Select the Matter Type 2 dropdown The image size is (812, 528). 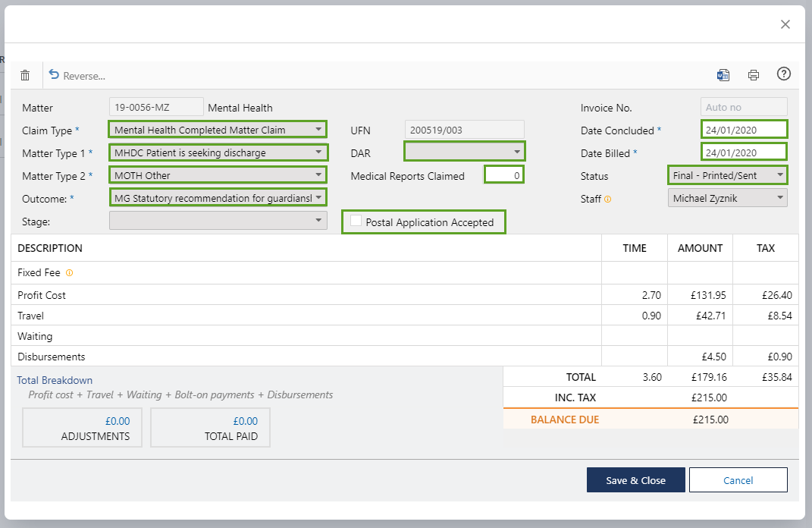pyautogui.click(x=218, y=175)
